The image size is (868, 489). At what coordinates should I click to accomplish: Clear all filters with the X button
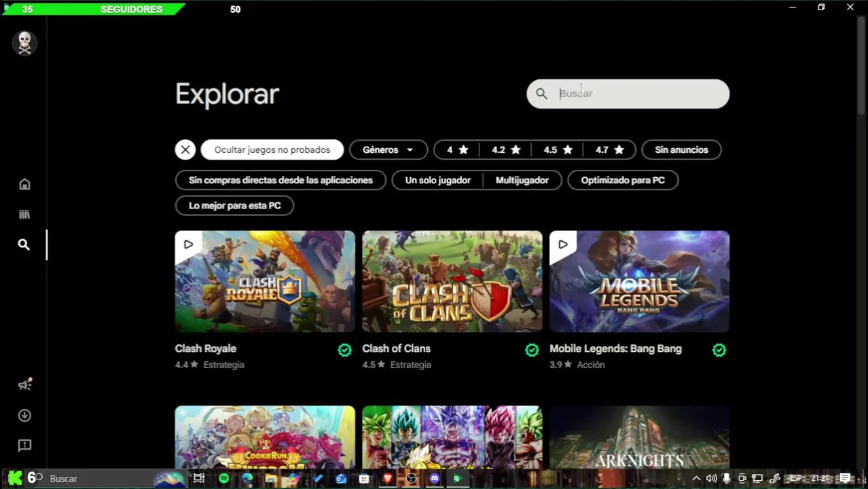[x=185, y=149]
